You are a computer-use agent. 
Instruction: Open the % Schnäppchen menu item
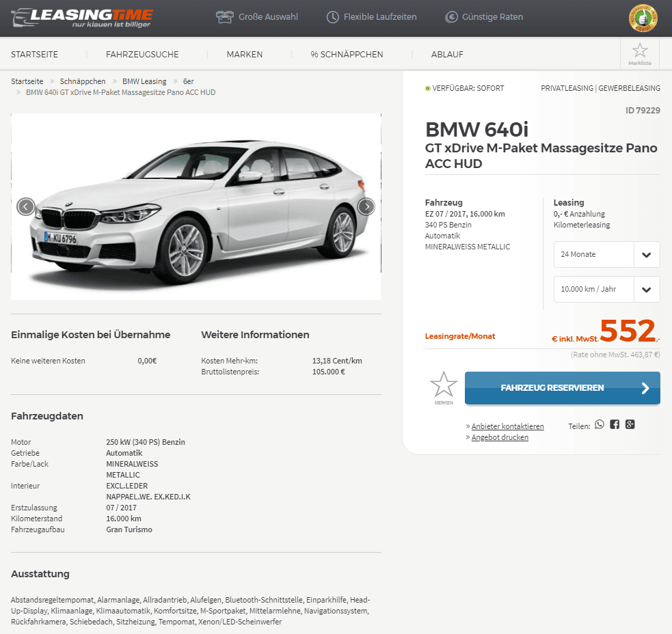coord(347,55)
